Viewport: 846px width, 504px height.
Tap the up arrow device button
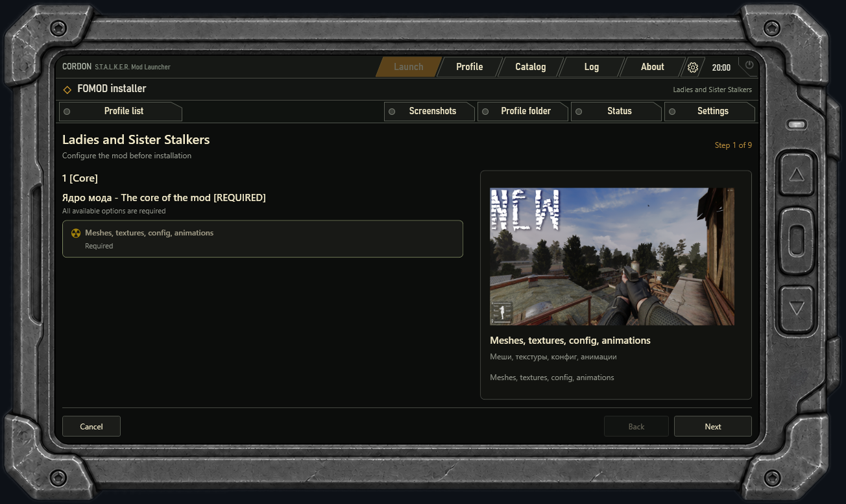[x=797, y=175]
